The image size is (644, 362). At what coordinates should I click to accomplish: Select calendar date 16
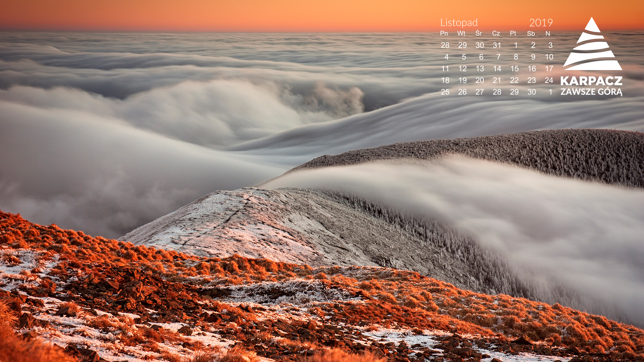[532, 69]
